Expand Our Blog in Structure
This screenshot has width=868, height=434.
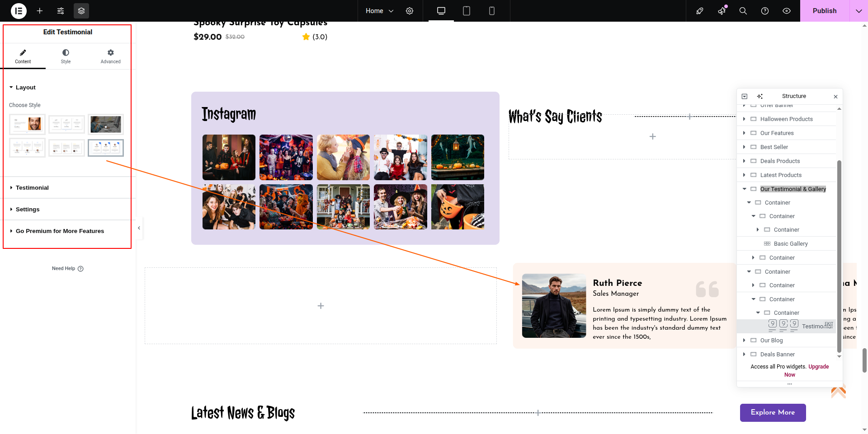(744, 341)
